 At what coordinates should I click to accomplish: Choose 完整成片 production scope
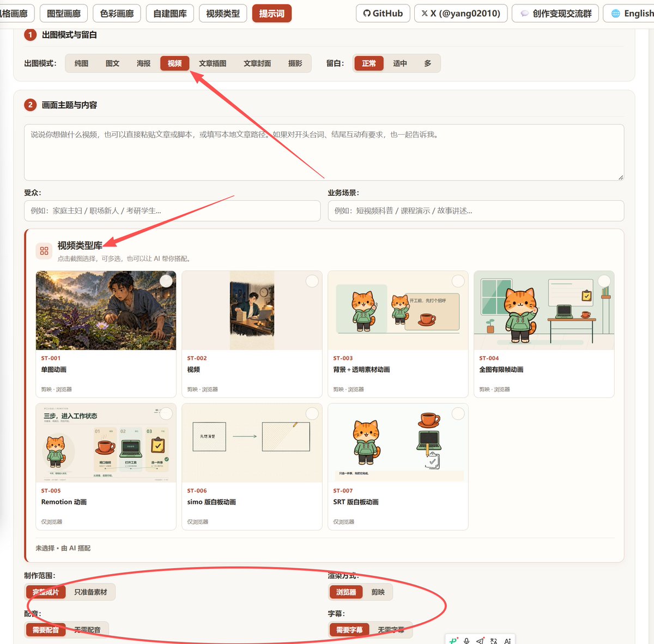(x=46, y=592)
